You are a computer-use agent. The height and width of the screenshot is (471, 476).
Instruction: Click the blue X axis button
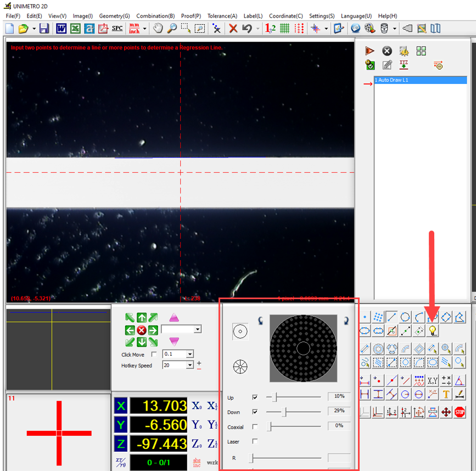click(x=121, y=406)
